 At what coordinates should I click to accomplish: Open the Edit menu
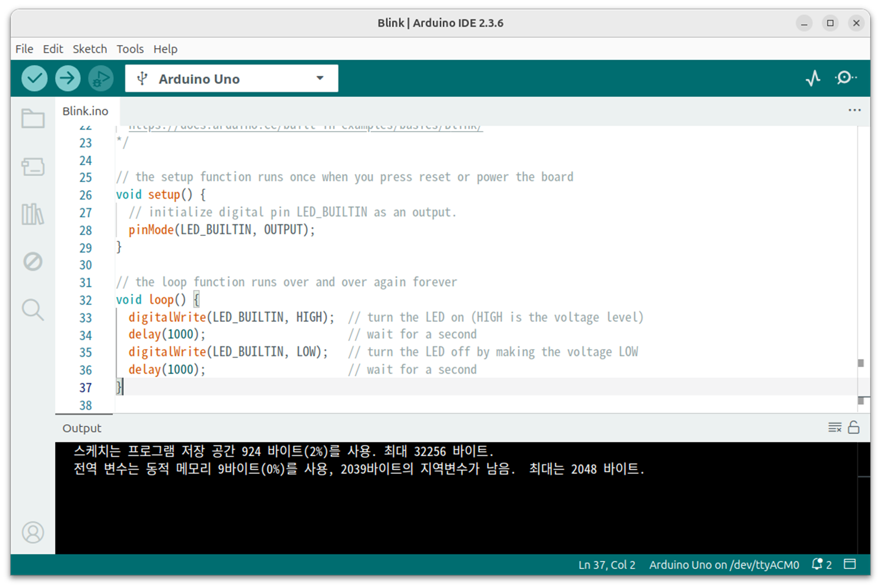(53, 49)
